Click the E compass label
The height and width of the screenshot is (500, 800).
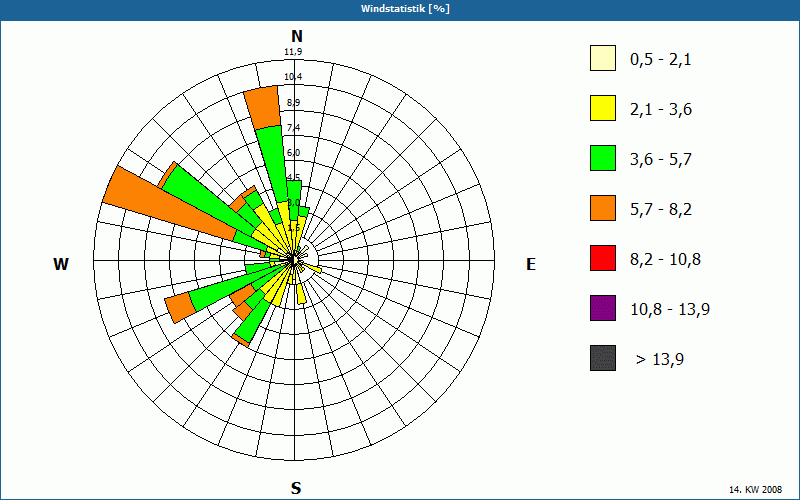coord(531,264)
